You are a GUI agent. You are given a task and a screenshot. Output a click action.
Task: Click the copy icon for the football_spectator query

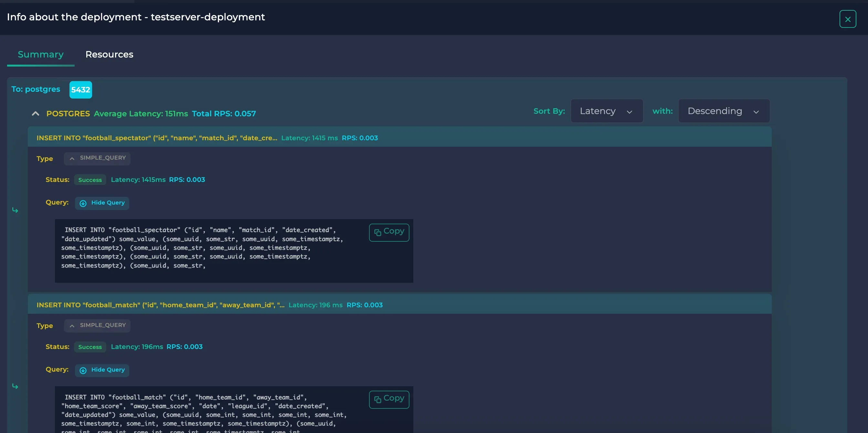coord(377,233)
